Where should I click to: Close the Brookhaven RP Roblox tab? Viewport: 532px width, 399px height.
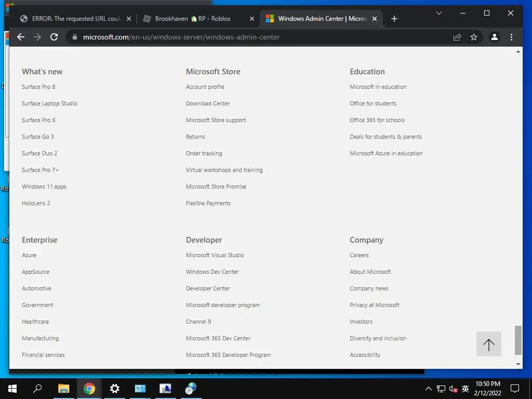[x=252, y=19]
